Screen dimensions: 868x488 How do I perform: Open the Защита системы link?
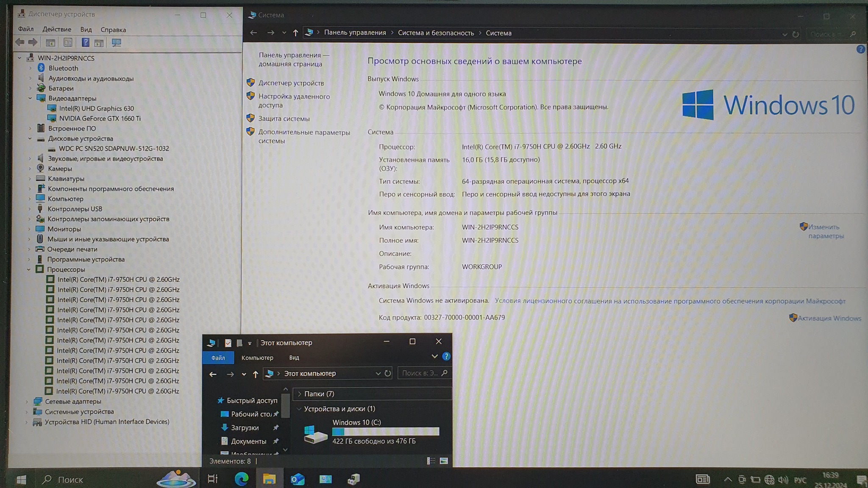click(284, 119)
